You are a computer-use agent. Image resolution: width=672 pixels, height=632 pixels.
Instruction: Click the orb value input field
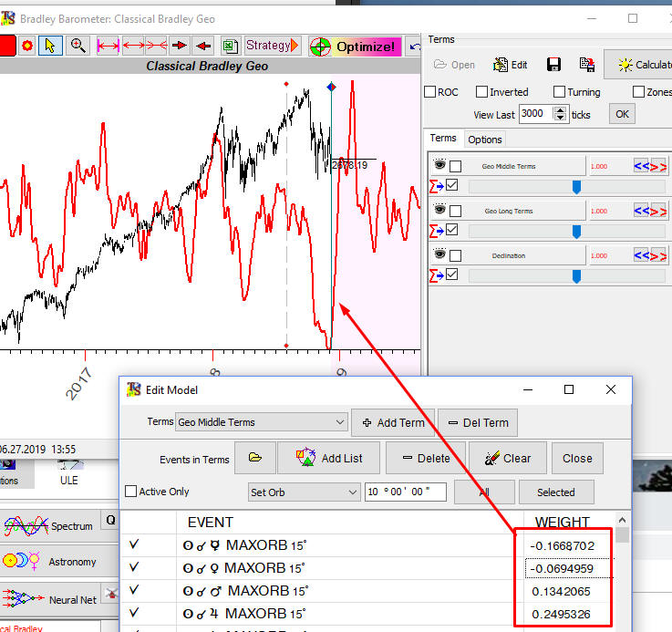tap(405, 492)
